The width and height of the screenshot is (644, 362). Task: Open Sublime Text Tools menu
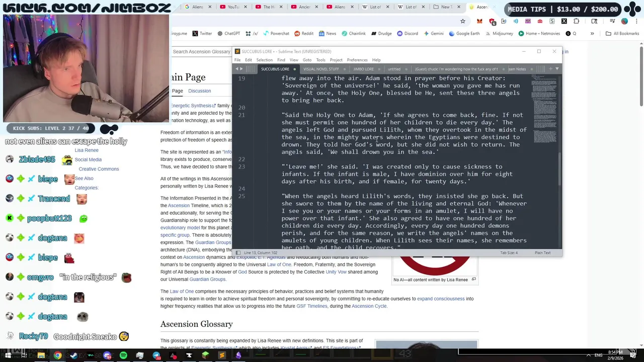click(x=320, y=60)
